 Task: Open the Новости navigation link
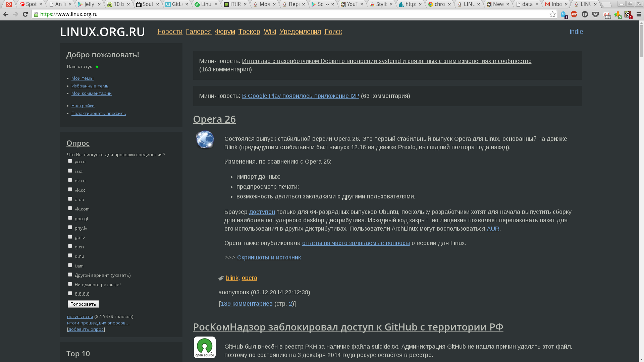170,32
